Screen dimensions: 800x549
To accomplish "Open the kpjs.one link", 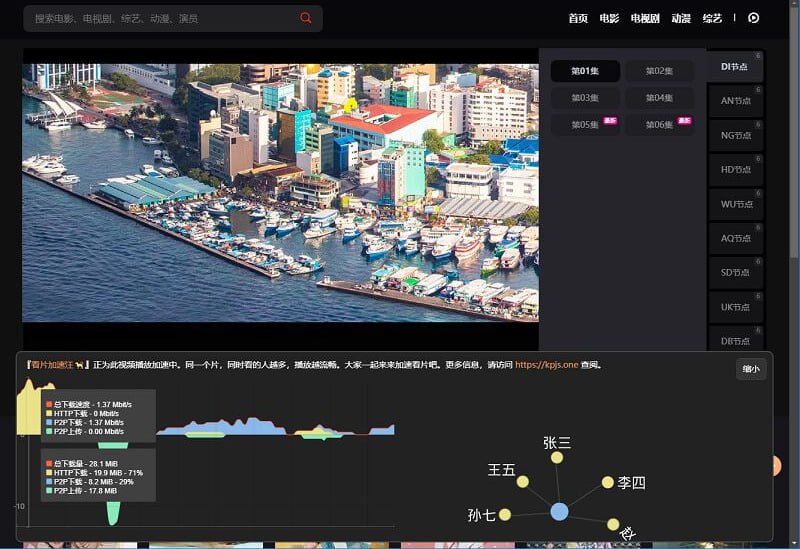I will (548, 366).
